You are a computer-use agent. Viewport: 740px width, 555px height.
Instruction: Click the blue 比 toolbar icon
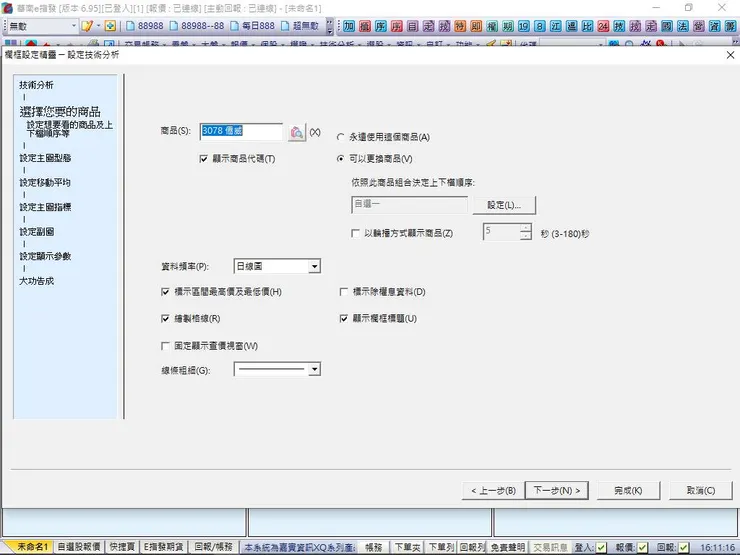pos(588,26)
